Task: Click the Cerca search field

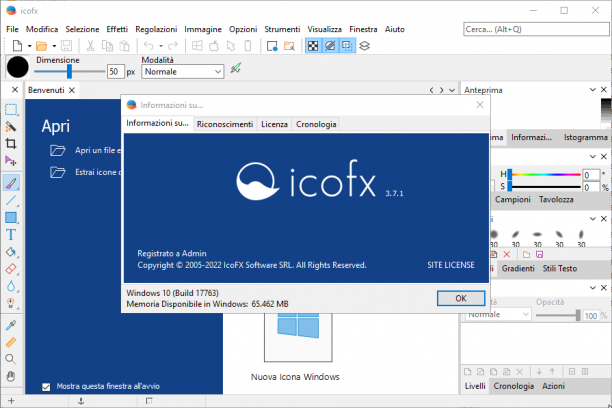Action: tap(536, 29)
